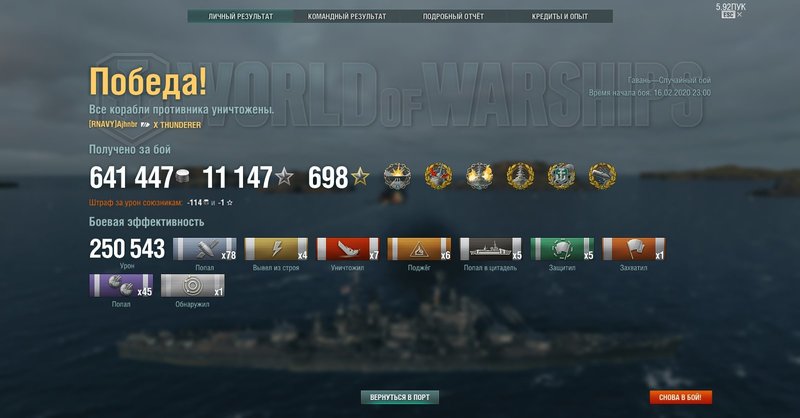
Task: Close results screen with ESC icon
Action: [x=728, y=15]
